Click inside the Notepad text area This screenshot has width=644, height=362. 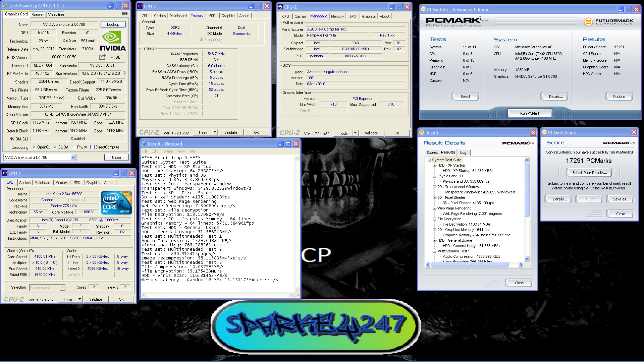[x=218, y=224]
